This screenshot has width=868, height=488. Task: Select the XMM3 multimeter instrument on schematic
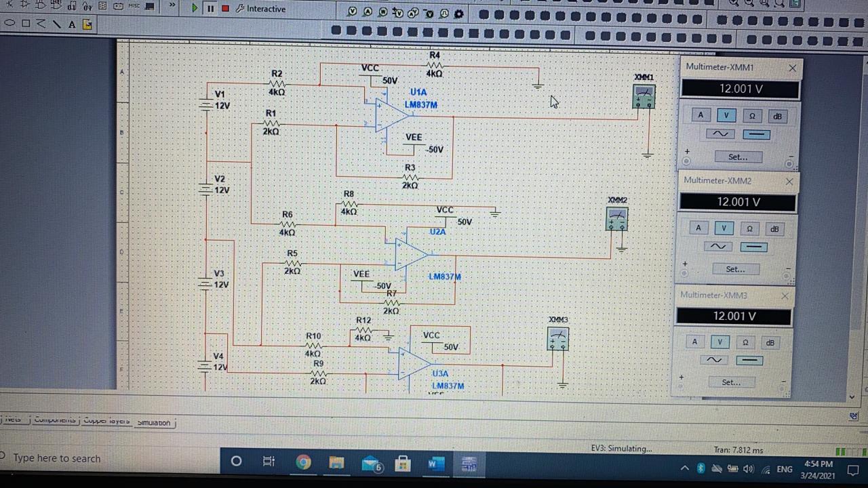pos(558,339)
